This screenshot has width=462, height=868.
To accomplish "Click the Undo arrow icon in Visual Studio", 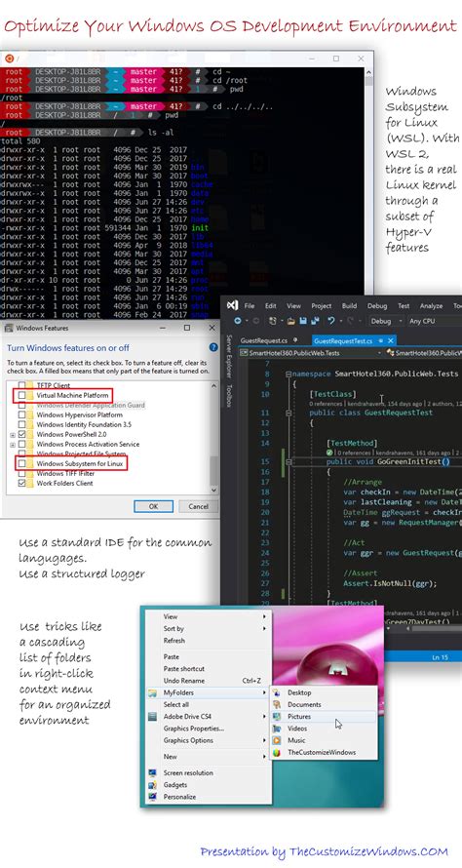I will click(x=330, y=321).
